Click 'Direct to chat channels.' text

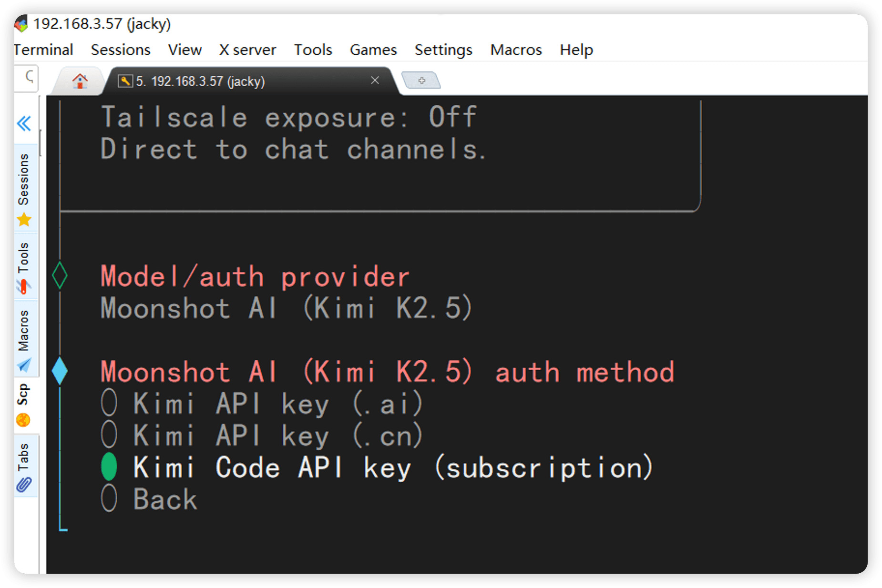point(293,149)
